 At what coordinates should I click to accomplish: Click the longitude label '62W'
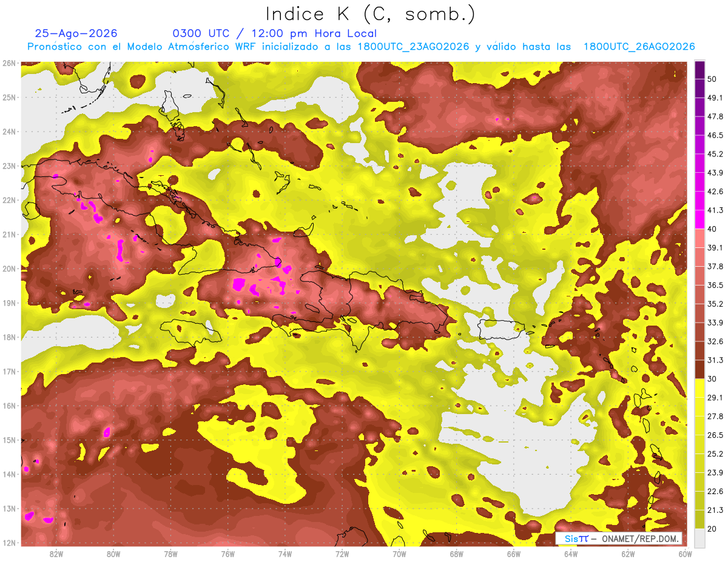tap(628, 554)
